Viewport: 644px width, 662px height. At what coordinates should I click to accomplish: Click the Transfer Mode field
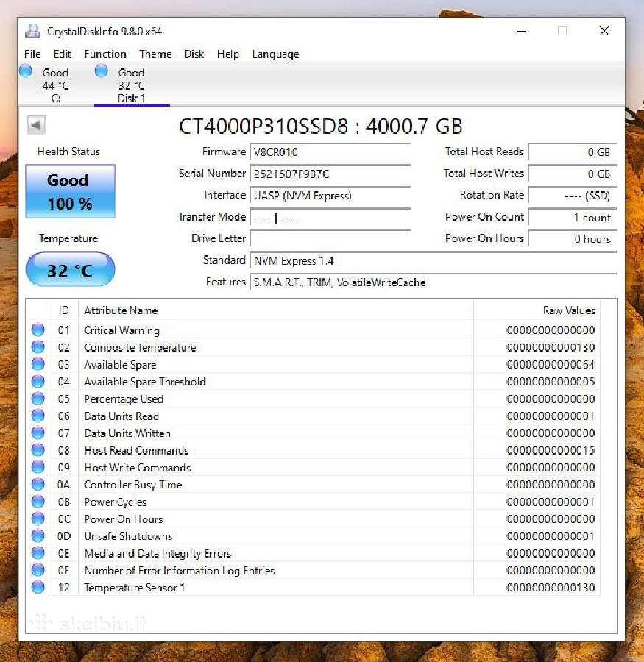coord(330,217)
